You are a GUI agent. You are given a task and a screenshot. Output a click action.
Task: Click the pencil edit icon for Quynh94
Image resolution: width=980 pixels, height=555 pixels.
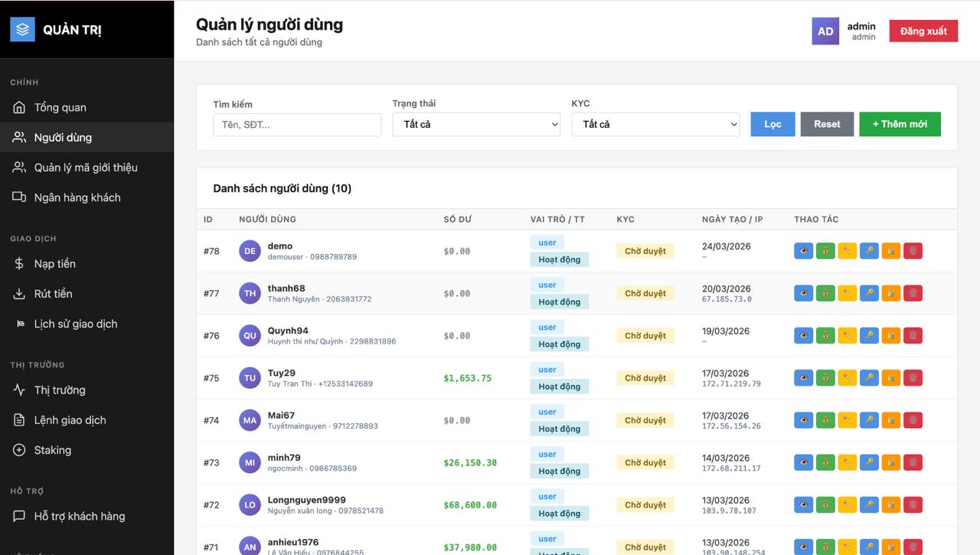pyautogui.click(x=847, y=335)
